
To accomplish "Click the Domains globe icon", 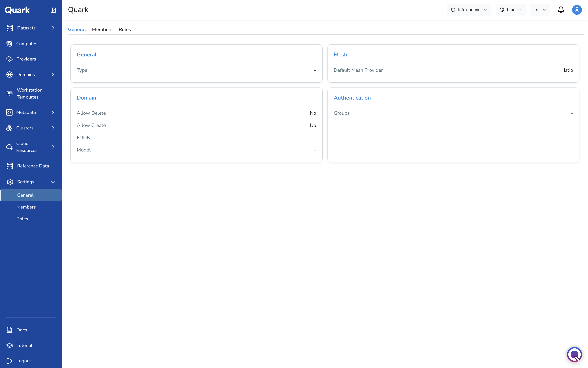I will pos(9,74).
